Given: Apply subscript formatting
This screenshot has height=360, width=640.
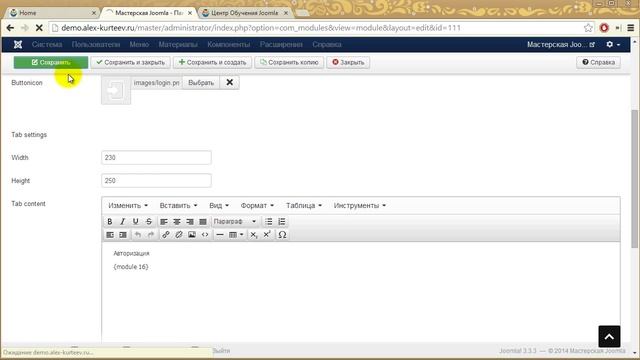Looking at the screenshot, I should pos(254,235).
